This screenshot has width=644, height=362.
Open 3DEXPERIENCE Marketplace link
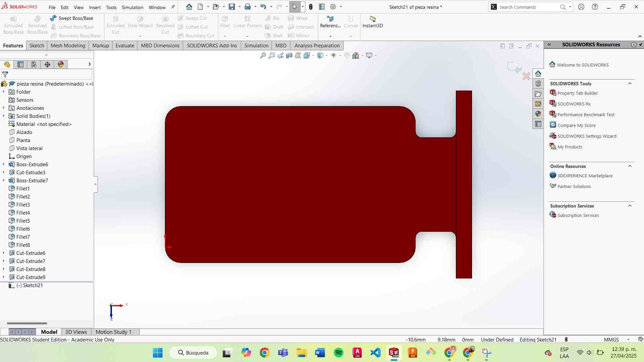click(585, 176)
